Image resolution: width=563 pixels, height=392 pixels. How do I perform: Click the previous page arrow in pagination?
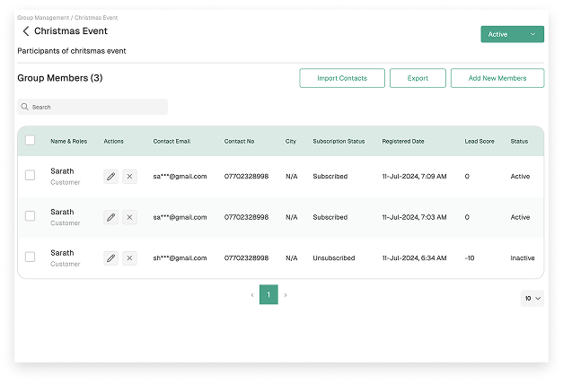click(x=251, y=295)
